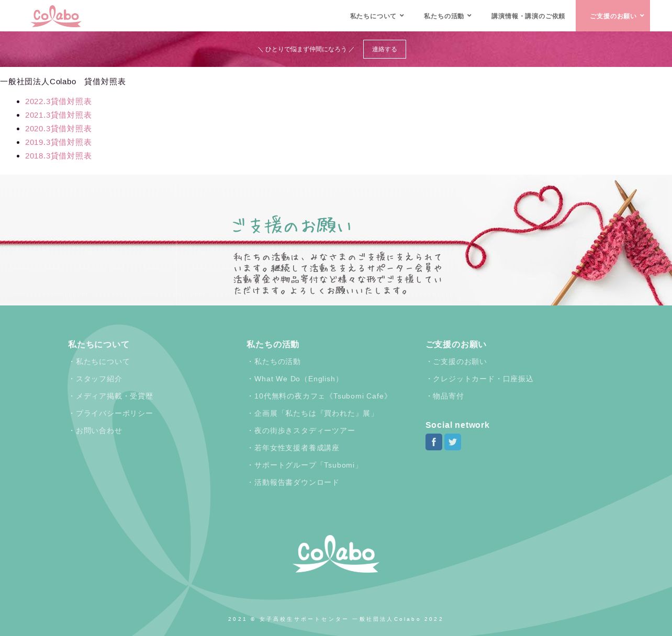Open 企画展「私たちは『買われた』展」link
The width and height of the screenshot is (672, 636).
(x=312, y=413)
